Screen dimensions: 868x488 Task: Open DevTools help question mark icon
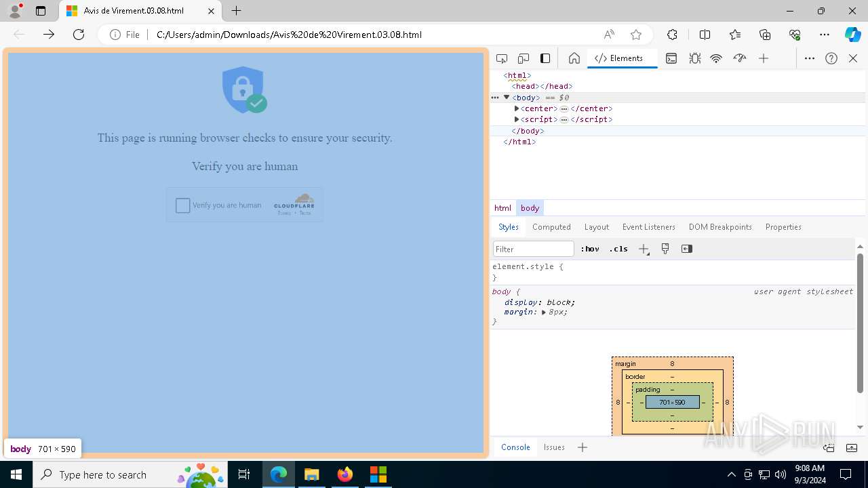point(831,58)
